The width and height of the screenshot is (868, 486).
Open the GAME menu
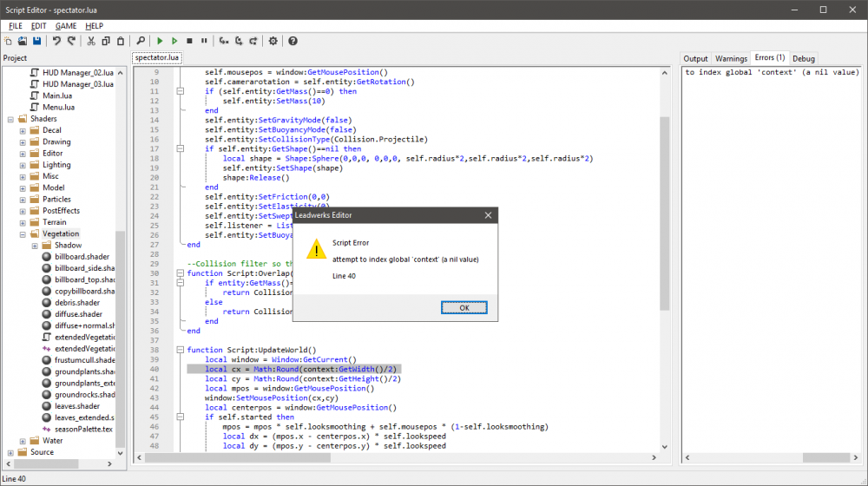[66, 26]
